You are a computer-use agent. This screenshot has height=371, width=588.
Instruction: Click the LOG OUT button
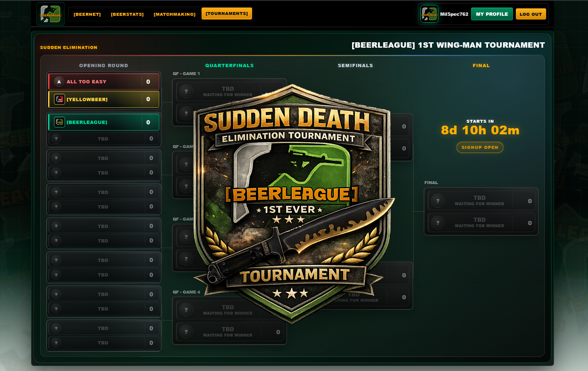pyautogui.click(x=531, y=14)
